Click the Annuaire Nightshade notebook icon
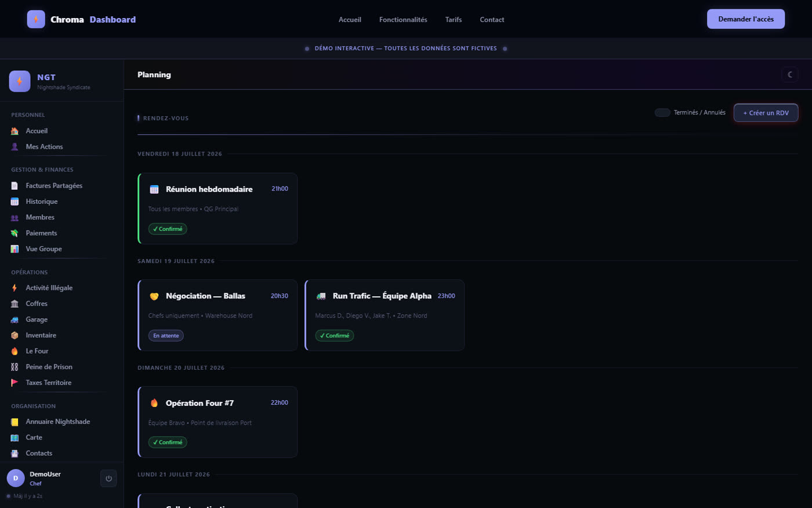Viewport: 812px width, 508px height. coord(14,421)
